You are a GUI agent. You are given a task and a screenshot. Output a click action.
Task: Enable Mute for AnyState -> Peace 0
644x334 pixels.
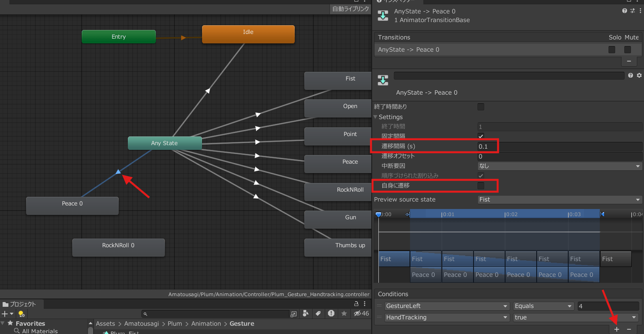(627, 50)
